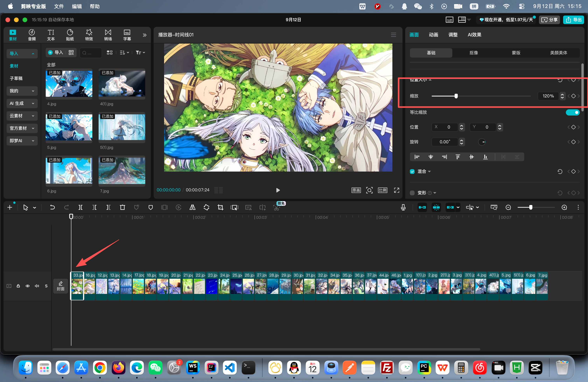Toggle main track magnet snapping
Image resolution: width=588 pixels, height=382 pixels.
pos(422,207)
